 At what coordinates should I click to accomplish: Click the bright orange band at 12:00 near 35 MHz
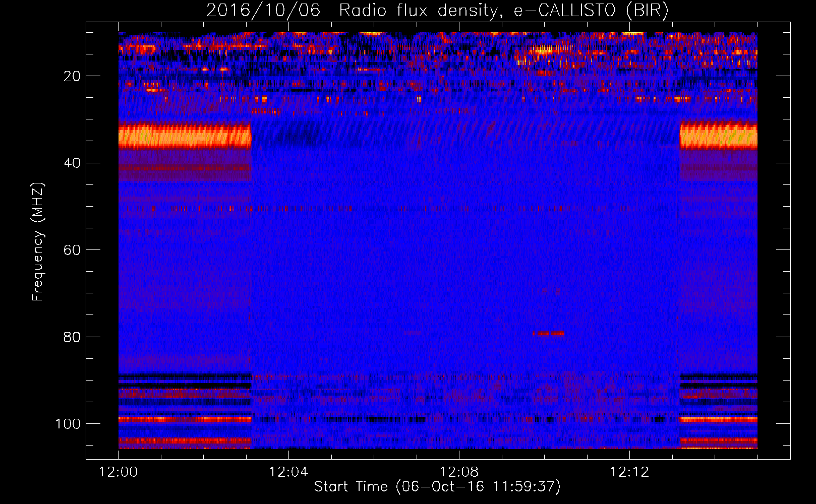185,136
